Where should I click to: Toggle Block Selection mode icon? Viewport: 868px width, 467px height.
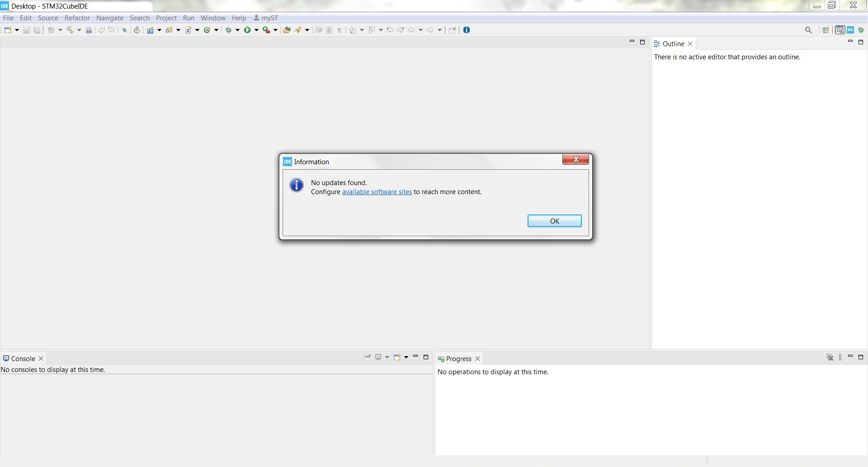[329, 30]
